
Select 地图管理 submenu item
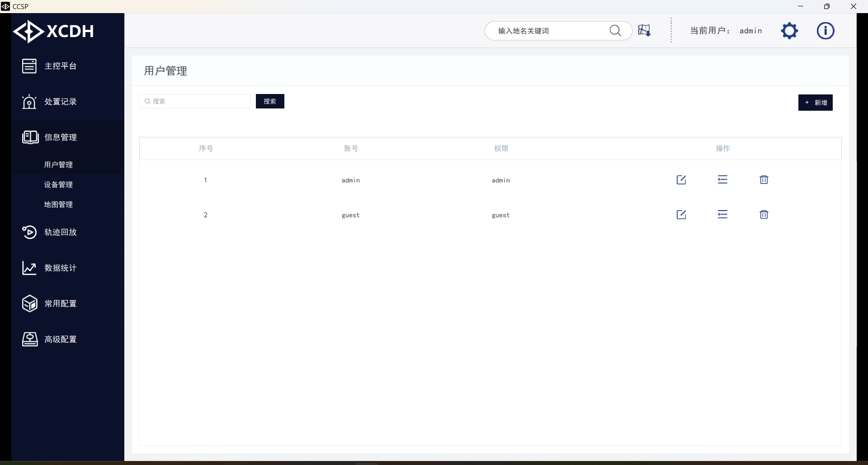coord(58,205)
